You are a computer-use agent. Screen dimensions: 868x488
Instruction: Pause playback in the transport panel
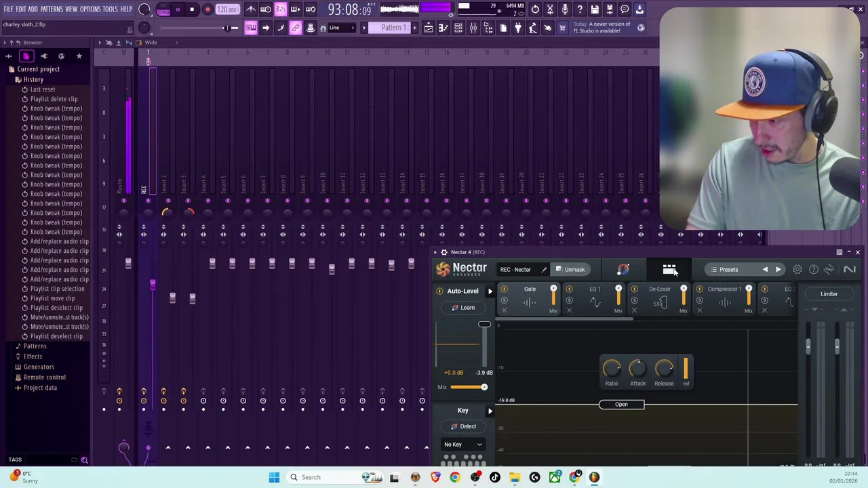click(x=177, y=9)
